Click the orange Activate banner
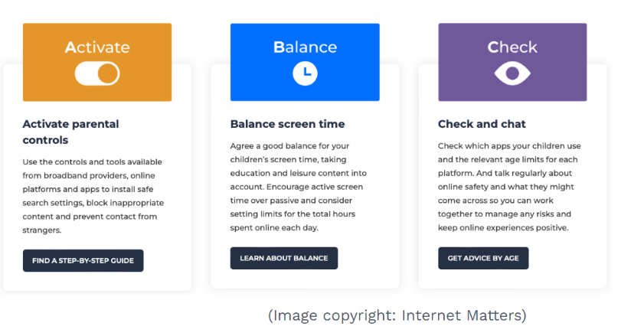Screen dimensions: 644x336 [x=97, y=62]
